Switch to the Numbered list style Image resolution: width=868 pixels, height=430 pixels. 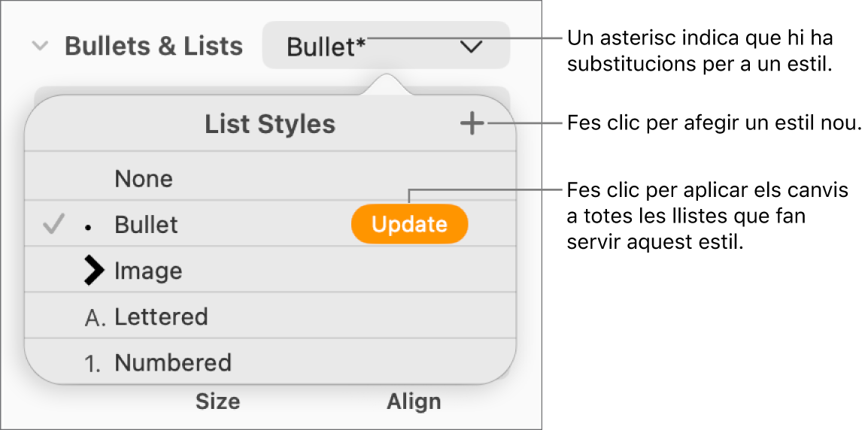coord(173,364)
